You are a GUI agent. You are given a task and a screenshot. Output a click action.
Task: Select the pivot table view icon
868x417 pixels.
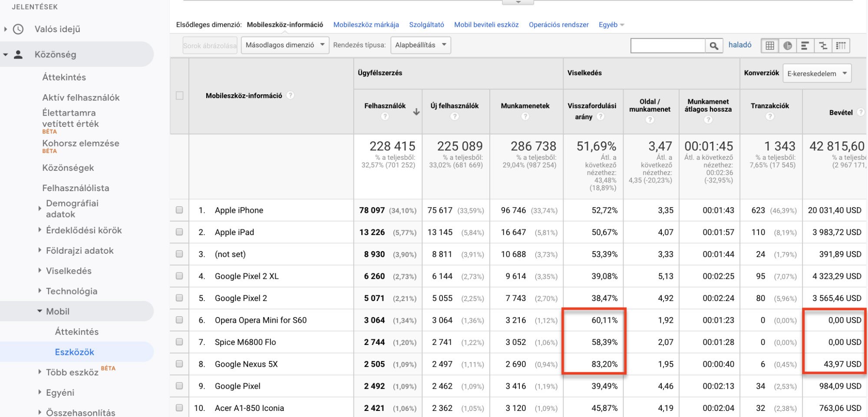pyautogui.click(x=841, y=45)
